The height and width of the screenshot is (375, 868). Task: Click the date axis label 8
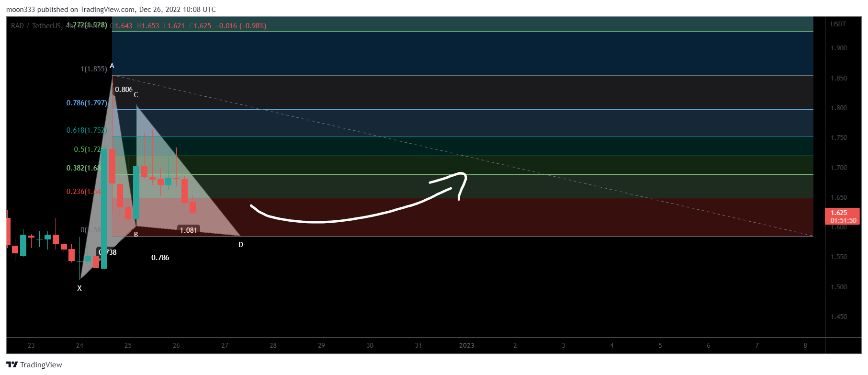pyautogui.click(x=805, y=345)
